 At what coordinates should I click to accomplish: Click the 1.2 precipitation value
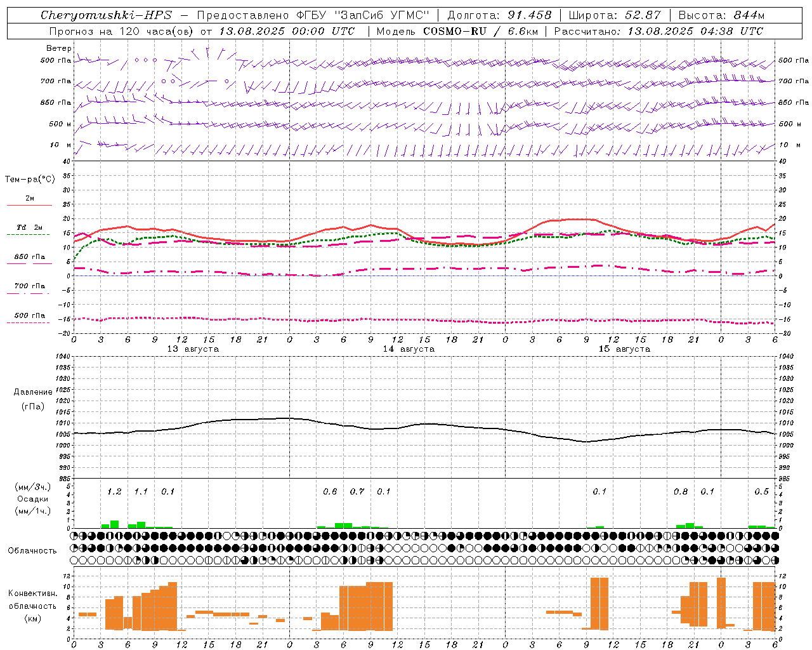pos(114,491)
